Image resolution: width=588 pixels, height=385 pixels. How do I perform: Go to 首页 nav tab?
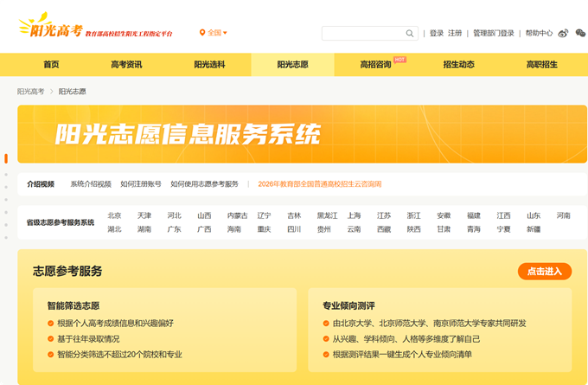tap(51, 65)
